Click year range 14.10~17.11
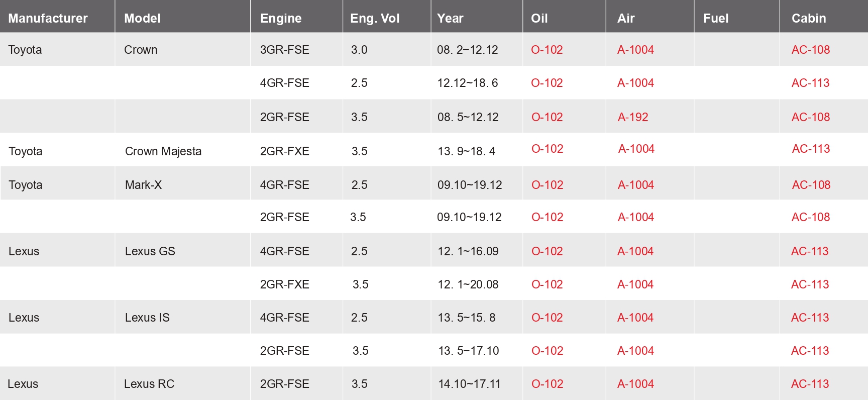Image resolution: width=868 pixels, height=400 pixels. (470, 384)
